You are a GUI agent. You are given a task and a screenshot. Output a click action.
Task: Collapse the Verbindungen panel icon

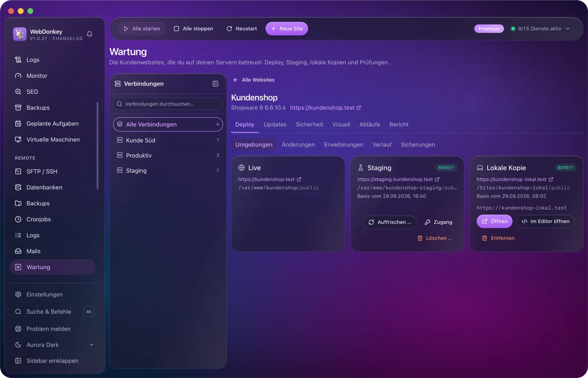pyautogui.click(x=215, y=84)
